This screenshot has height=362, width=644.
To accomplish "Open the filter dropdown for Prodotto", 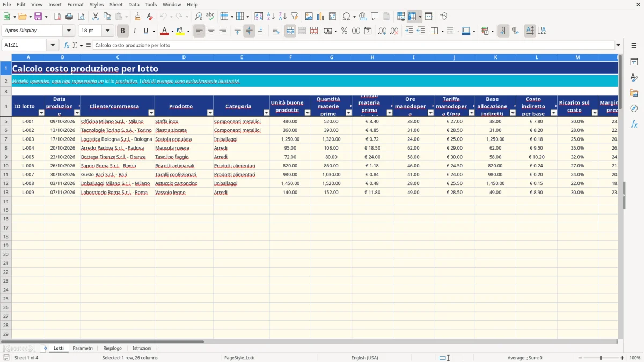I will [210, 113].
